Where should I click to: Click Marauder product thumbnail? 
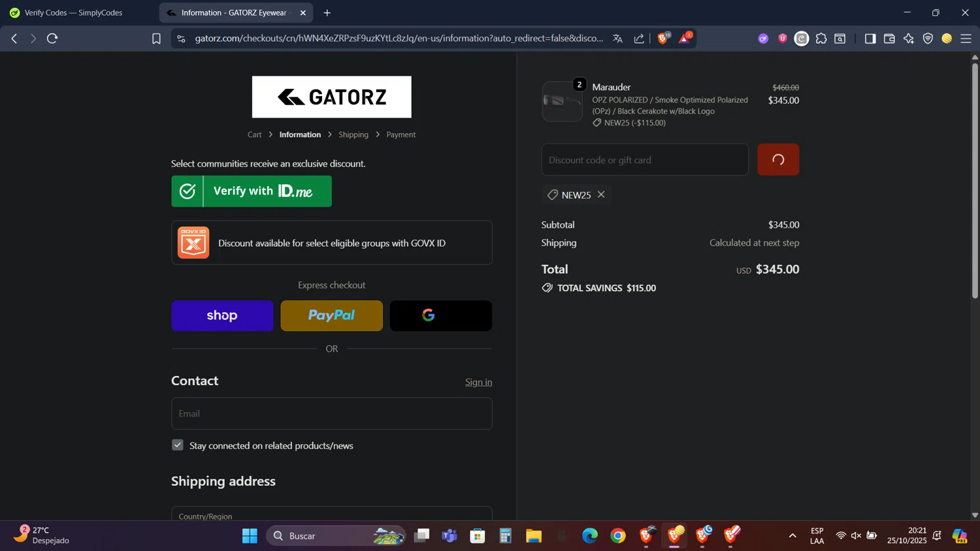pos(563,101)
